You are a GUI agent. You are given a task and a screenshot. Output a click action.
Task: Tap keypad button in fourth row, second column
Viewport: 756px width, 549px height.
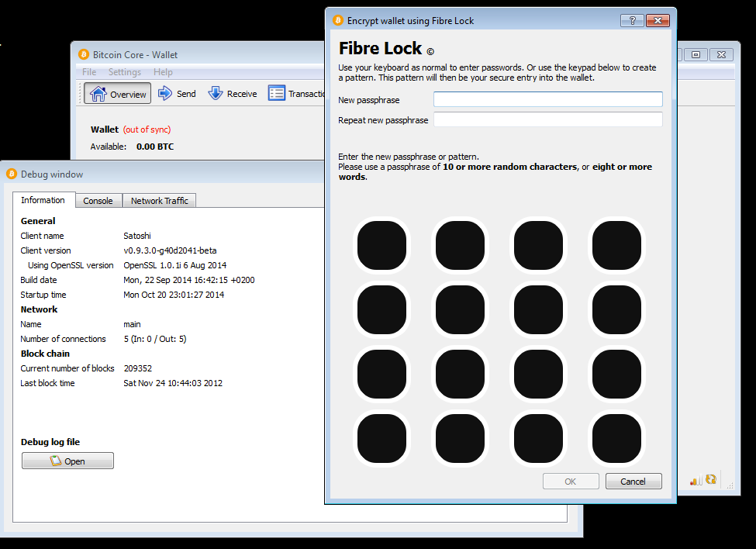460,438
